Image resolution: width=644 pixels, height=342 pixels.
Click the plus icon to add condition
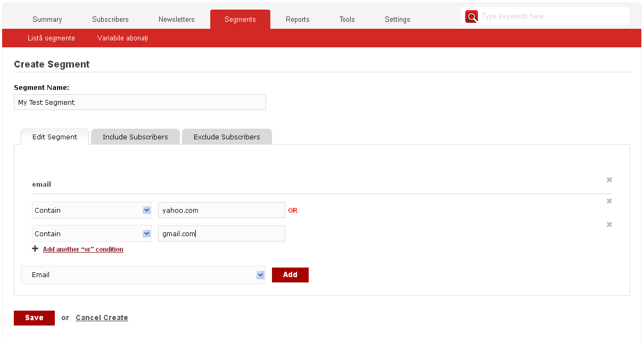click(x=36, y=249)
